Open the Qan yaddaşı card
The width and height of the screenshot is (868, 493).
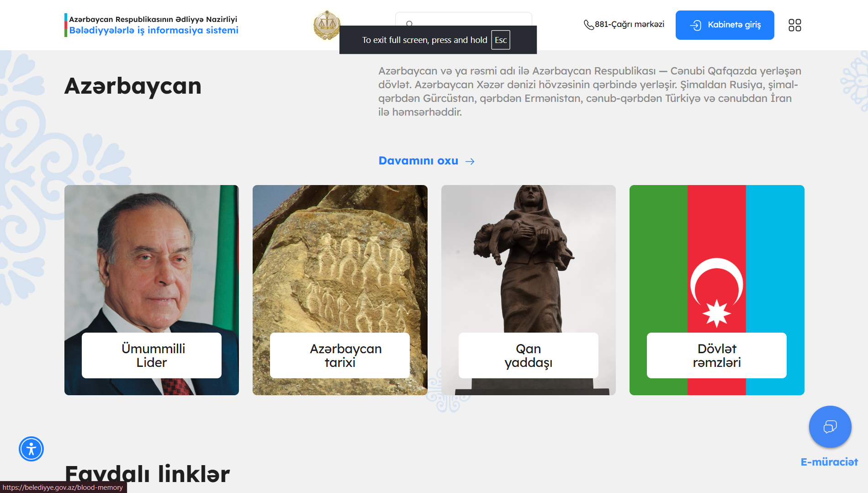pos(528,290)
